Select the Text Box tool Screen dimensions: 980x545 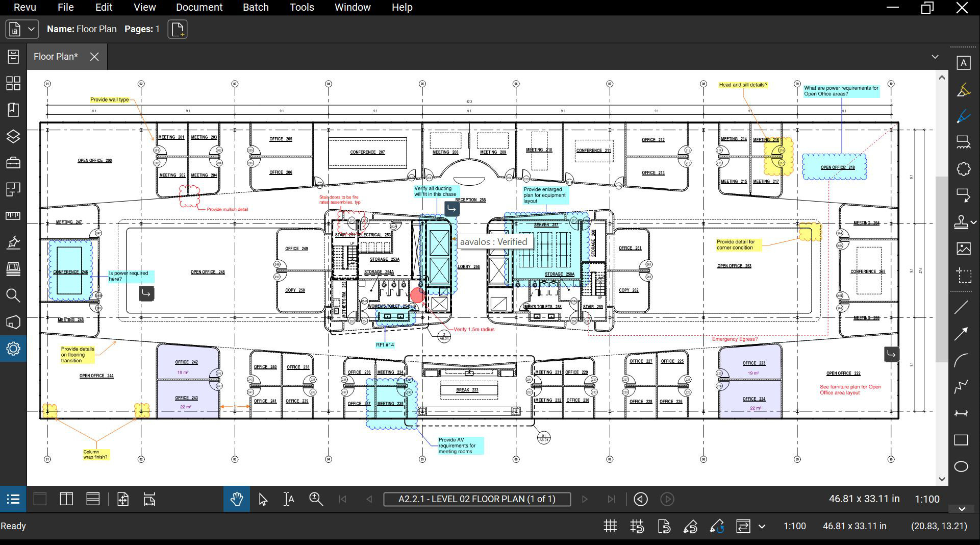963,63
